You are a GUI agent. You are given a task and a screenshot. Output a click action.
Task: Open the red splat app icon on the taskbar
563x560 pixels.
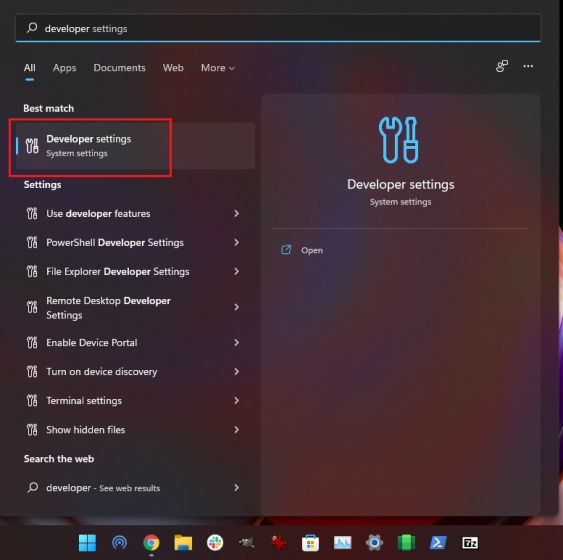[x=279, y=543]
